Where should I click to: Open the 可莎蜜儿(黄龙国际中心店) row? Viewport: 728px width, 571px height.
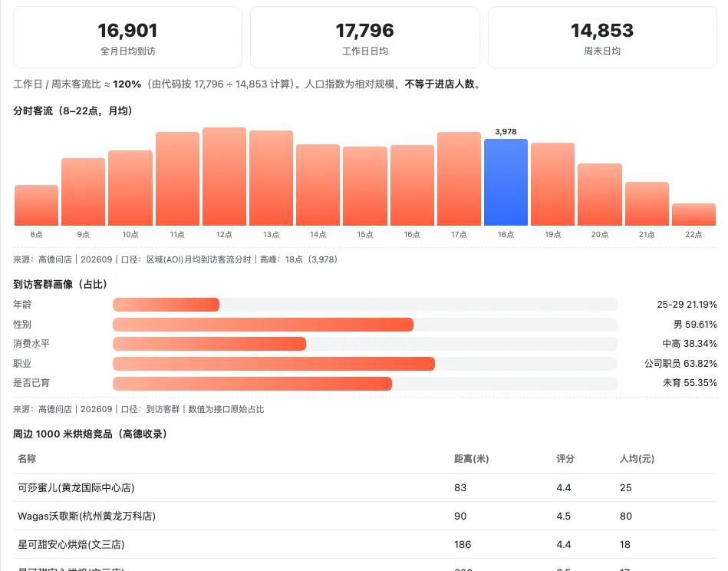[x=365, y=487]
